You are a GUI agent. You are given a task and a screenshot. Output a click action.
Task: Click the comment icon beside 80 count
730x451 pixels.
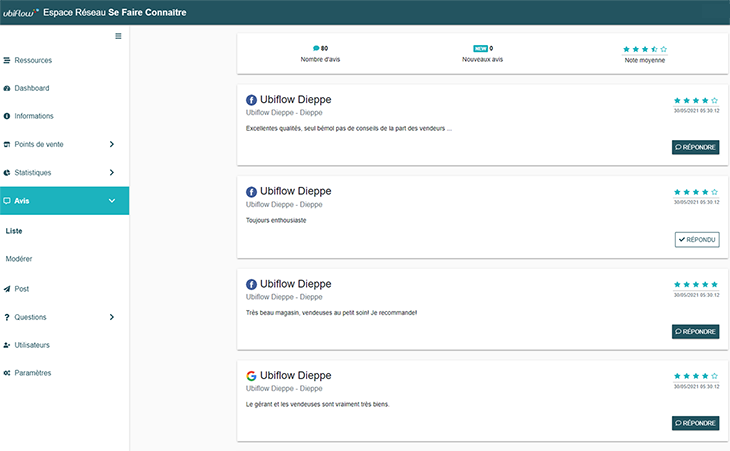(x=316, y=48)
